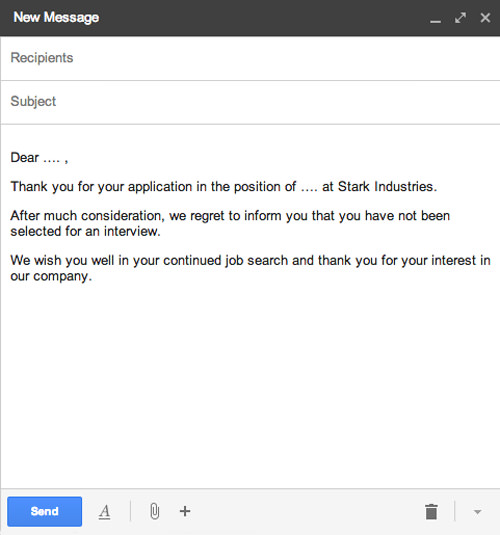This screenshot has width=500, height=535.
Task: Focus the Recipients field
Action: coord(250,58)
